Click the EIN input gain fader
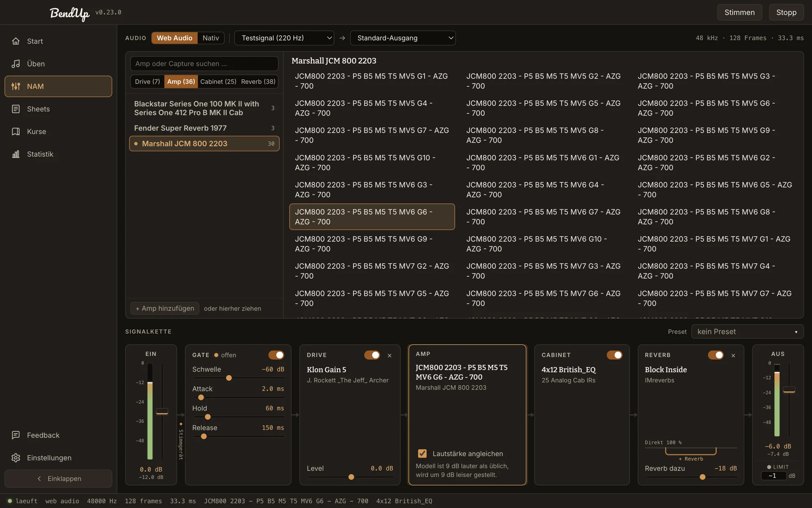812x508 pixels. point(162,411)
